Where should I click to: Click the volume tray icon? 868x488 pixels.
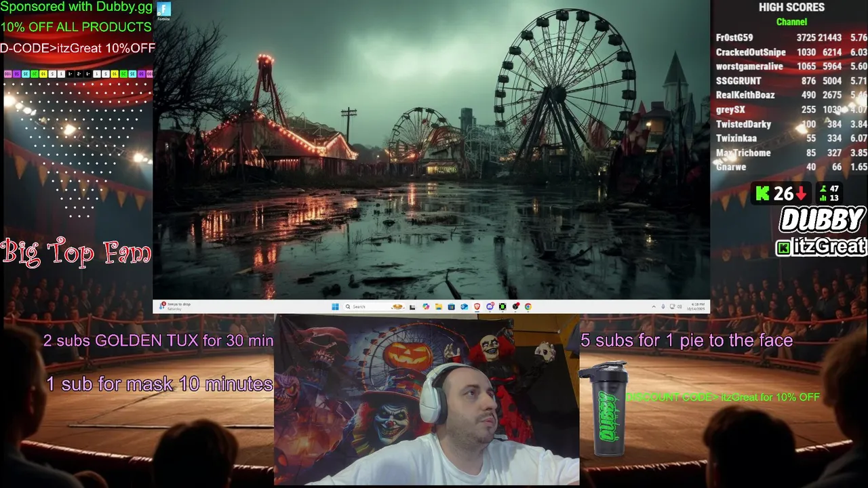[679, 306]
